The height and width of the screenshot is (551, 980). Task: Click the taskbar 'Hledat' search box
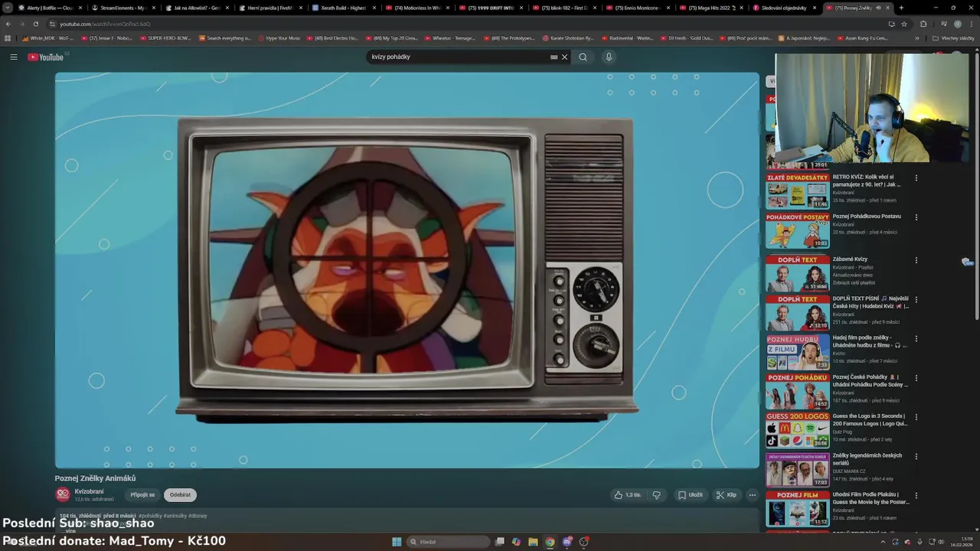pyautogui.click(x=448, y=542)
